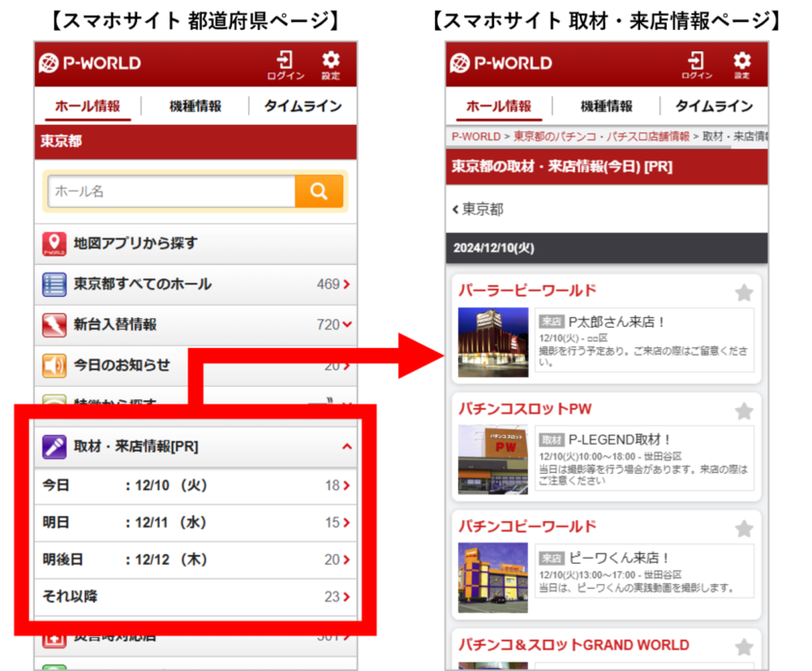Viewport: 812px width, 671px height.
Task: Click orange search magnifier button
Action: tap(319, 191)
